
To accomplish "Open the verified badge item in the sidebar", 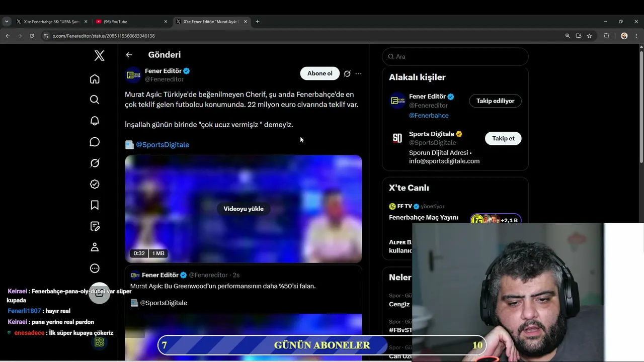I will (x=95, y=184).
